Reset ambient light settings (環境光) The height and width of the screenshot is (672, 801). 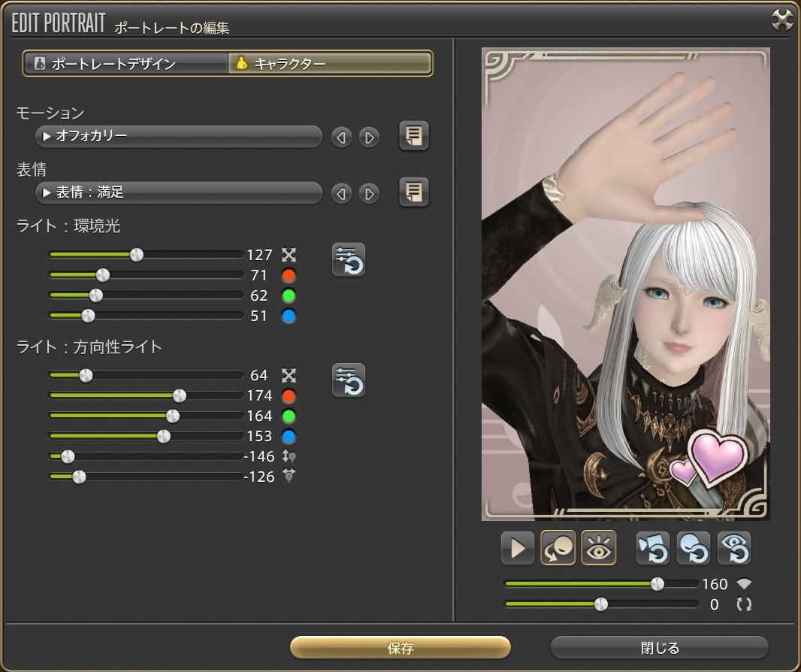point(349,260)
